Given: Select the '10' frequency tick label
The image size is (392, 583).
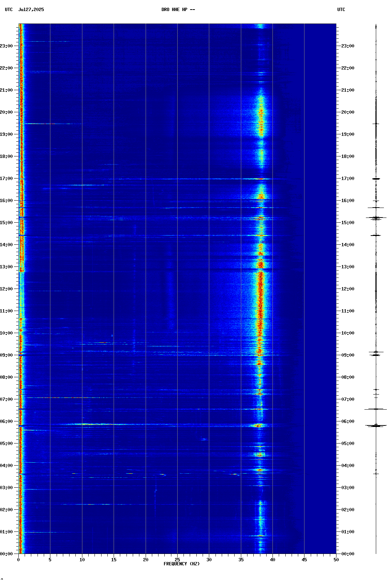Looking at the screenshot, I should [82, 560].
